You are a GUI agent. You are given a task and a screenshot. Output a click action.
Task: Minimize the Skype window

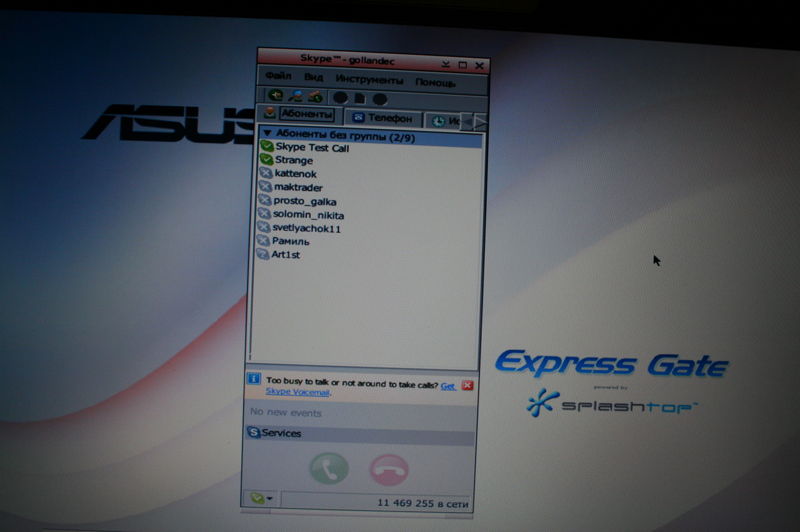coord(446,64)
